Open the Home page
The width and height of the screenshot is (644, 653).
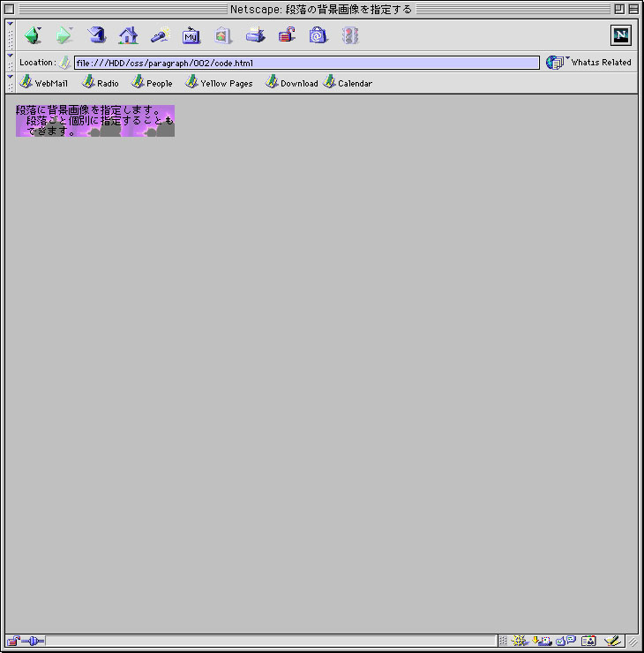coord(128,35)
